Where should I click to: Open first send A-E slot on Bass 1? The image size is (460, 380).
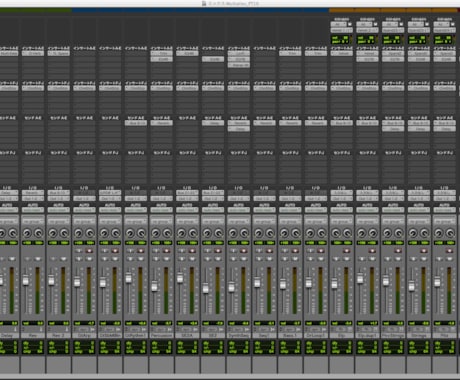tap(290, 123)
